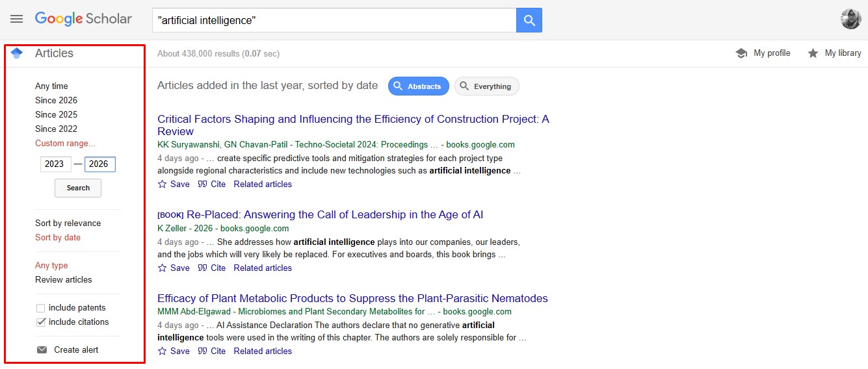Filter results Since 2022
868x369 pixels.
coord(56,129)
